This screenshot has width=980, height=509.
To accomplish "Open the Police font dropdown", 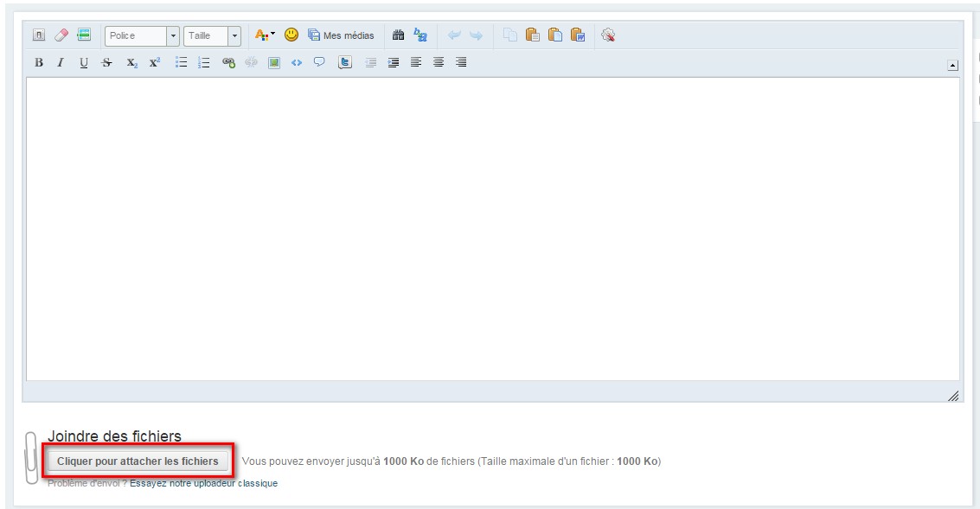I will [x=142, y=35].
